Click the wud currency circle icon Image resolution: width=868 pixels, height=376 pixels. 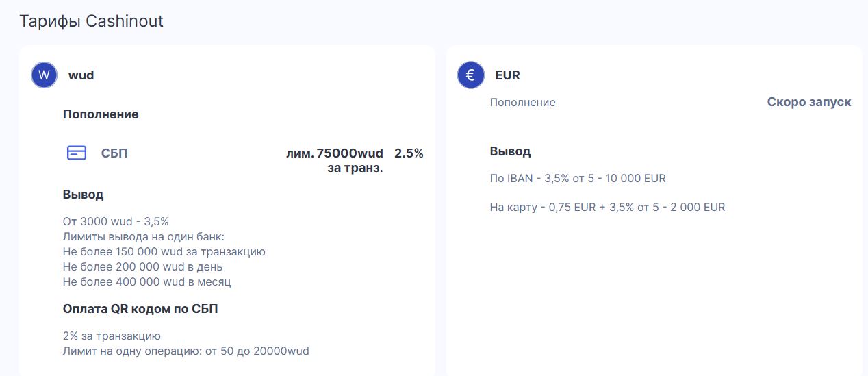click(44, 75)
